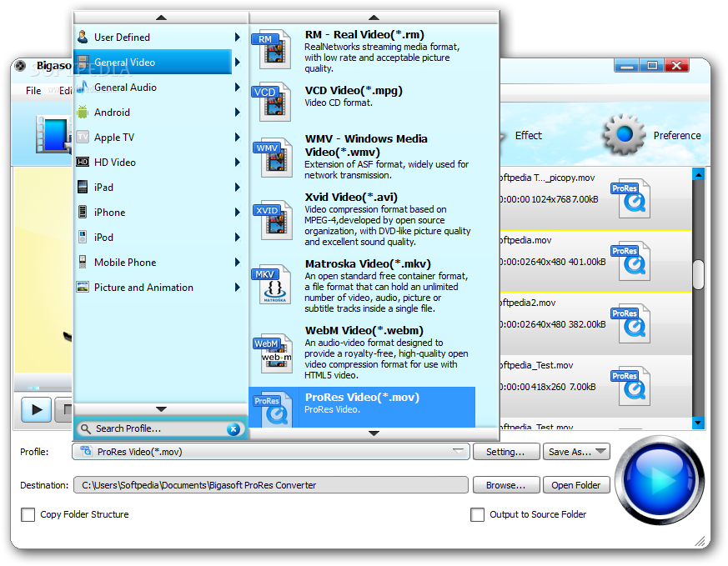Click the Open Folder button
Viewport: 728px width, 566px height.
point(576,485)
